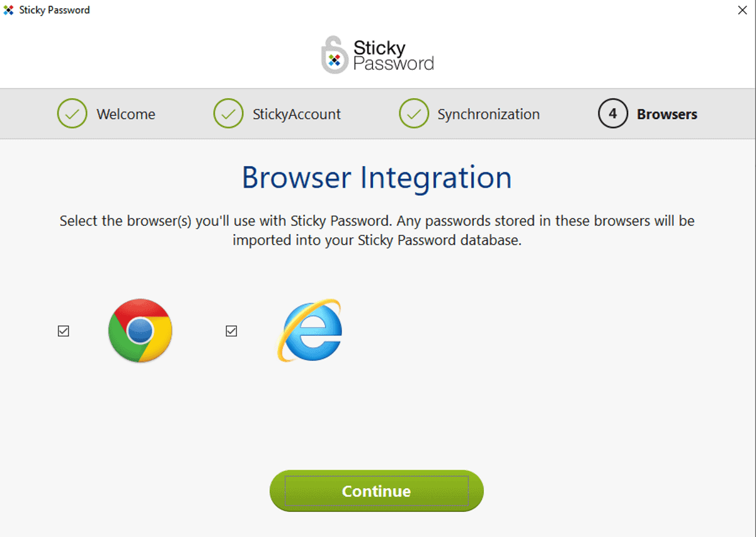The width and height of the screenshot is (756, 537).
Task: Click the Sticky Password padlock logo
Action: point(335,55)
